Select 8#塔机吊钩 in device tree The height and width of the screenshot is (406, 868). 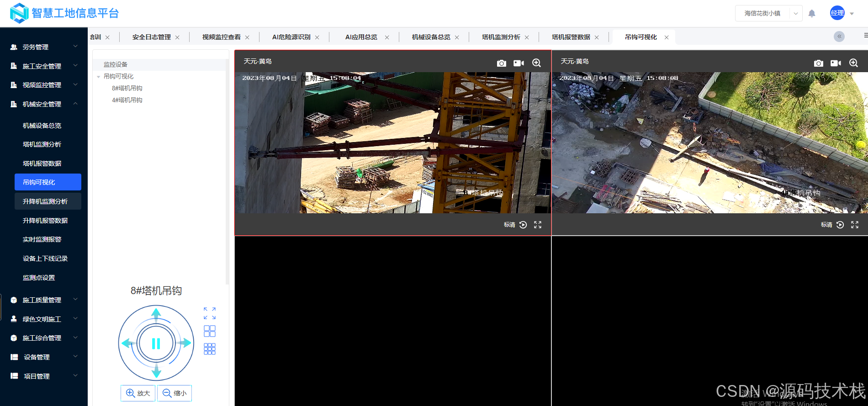point(127,88)
